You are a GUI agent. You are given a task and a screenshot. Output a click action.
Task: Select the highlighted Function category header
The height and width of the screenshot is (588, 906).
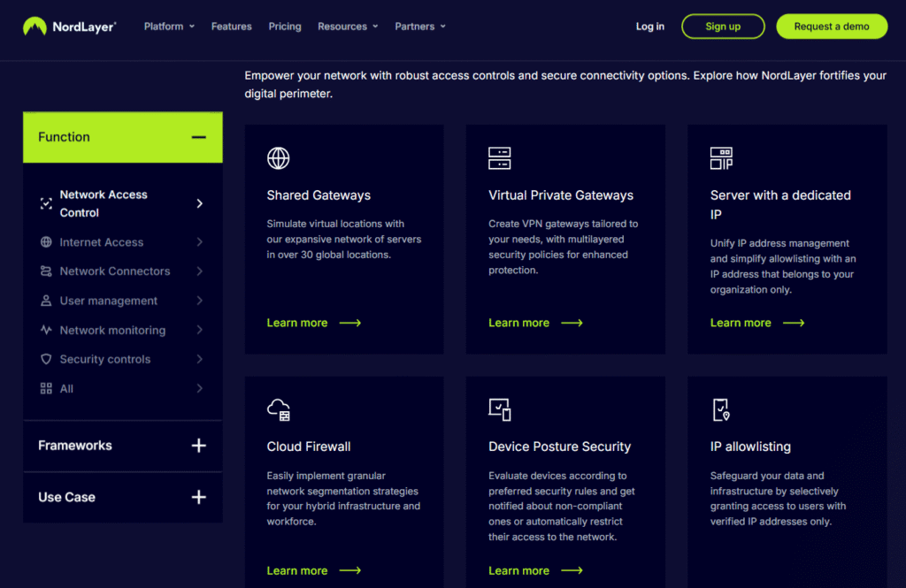tap(64, 137)
